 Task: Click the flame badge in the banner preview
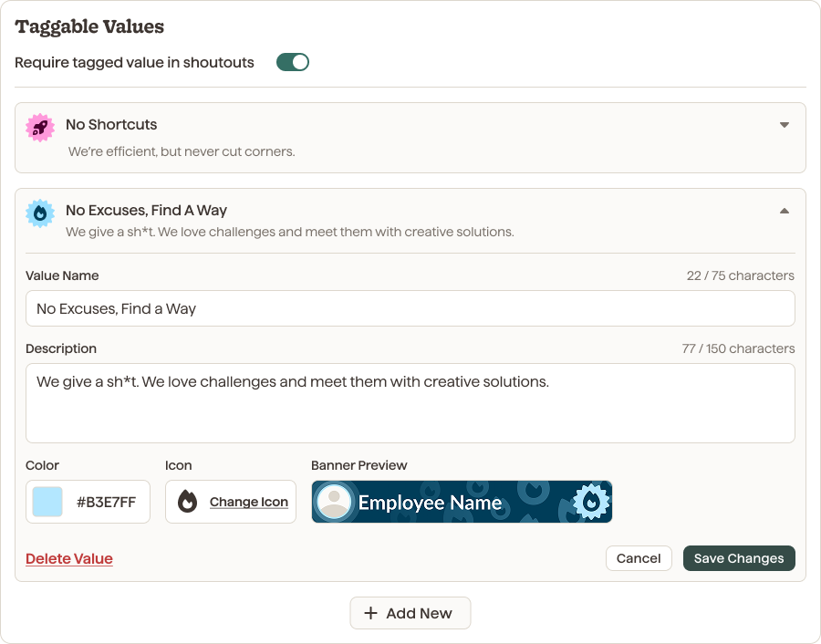coord(592,502)
